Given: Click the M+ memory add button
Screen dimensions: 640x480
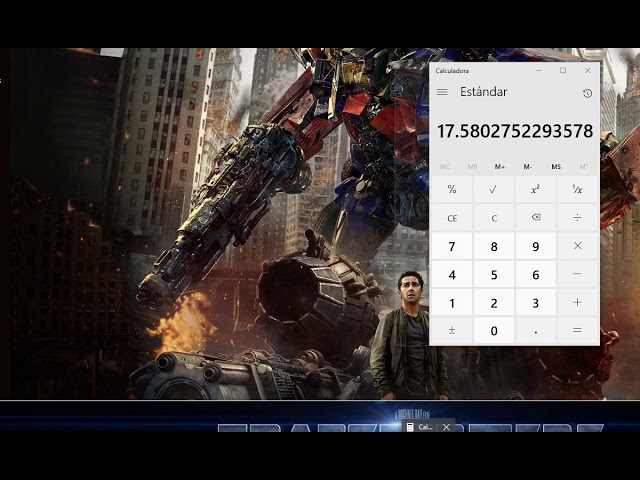Looking at the screenshot, I should click(x=500, y=167).
